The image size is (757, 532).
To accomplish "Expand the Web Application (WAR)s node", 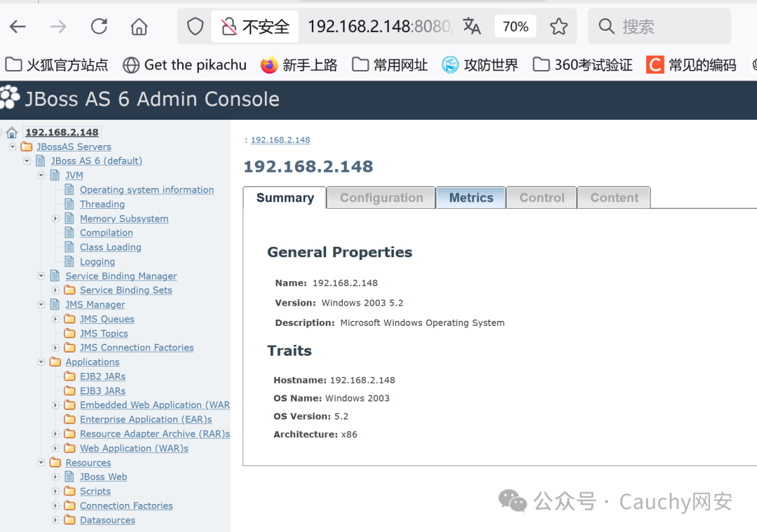I will coord(55,449).
